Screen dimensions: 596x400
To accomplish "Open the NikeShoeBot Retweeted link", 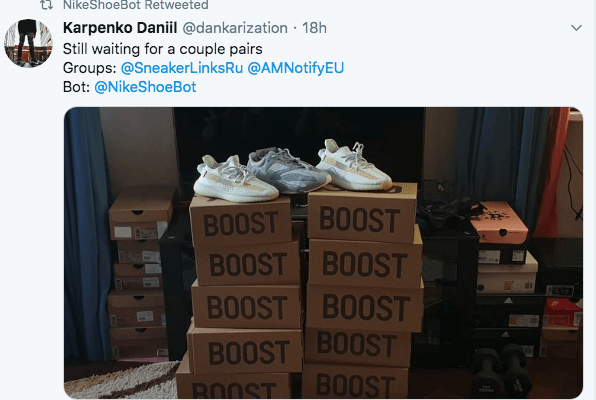I will [x=136, y=5].
